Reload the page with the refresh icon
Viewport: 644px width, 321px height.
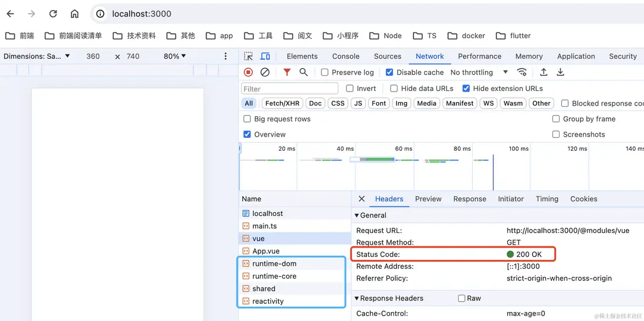53,14
